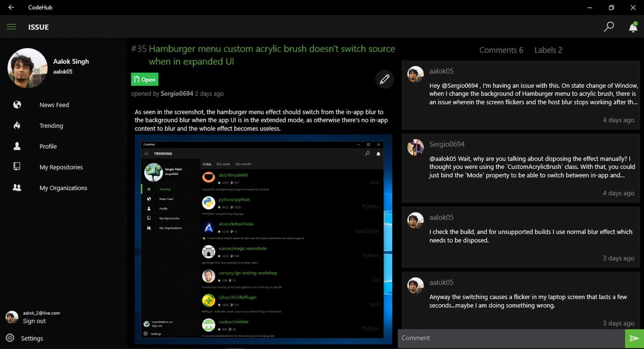The width and height of the screenshot is (644, 349).
Task: Click the Profile person icon
Action: pos(17,146)
